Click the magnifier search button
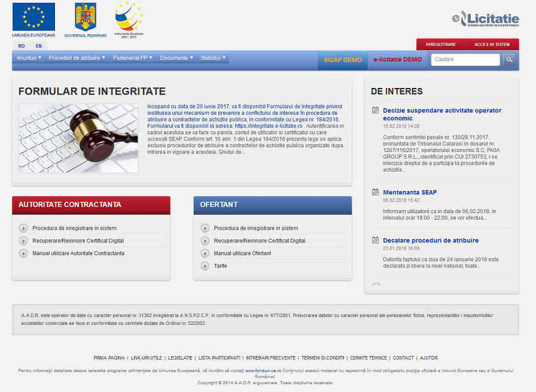 click(x=509, y=59)
